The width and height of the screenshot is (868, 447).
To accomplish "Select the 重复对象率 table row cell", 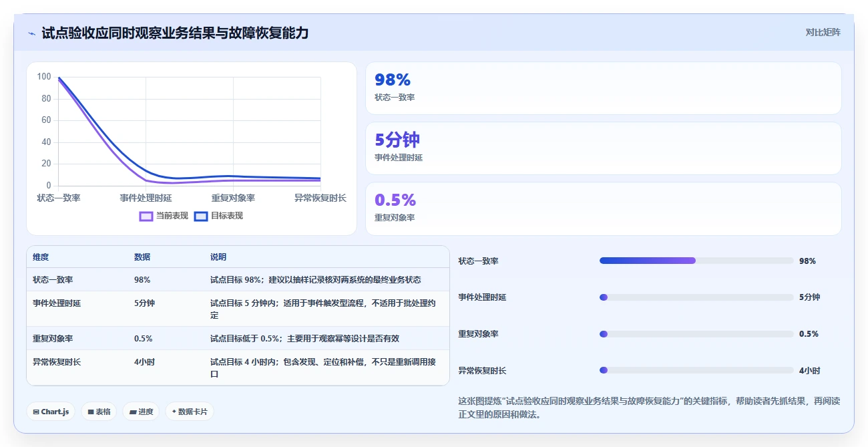I will (53, 338).
